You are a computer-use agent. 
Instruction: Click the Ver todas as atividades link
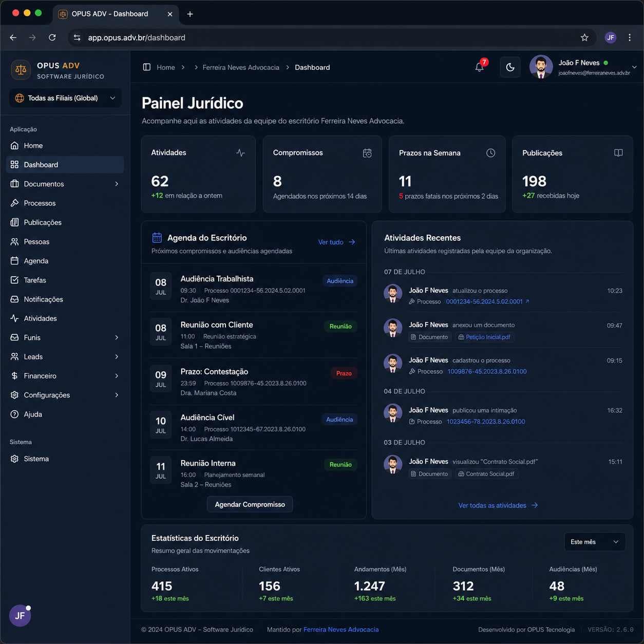(498, 505)
